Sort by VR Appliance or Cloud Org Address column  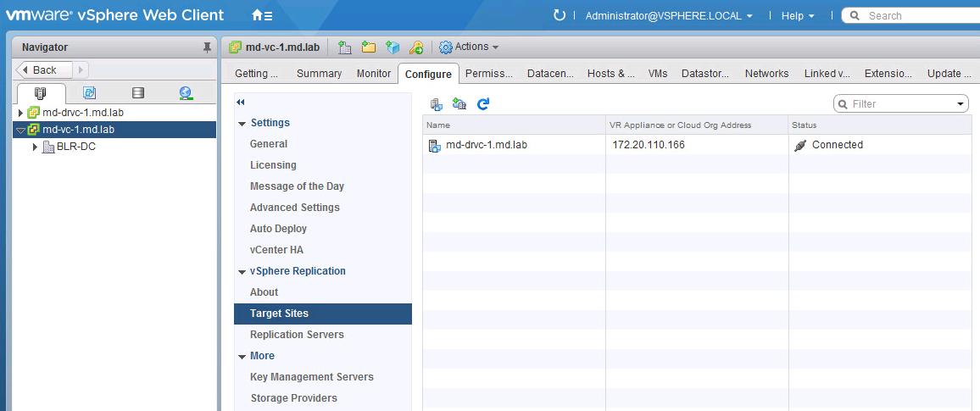697,125
